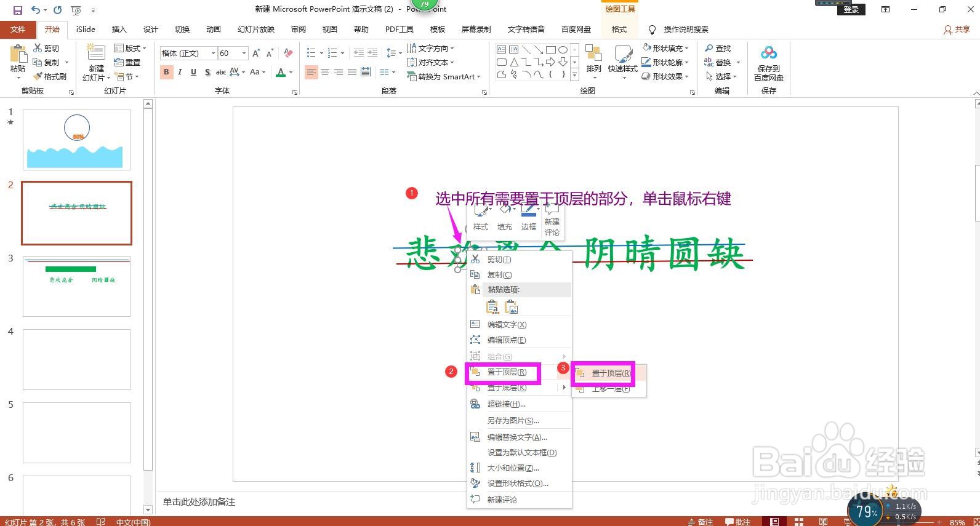
Task: Toggle Strikethrough formatting
Action: click(220, 72)
